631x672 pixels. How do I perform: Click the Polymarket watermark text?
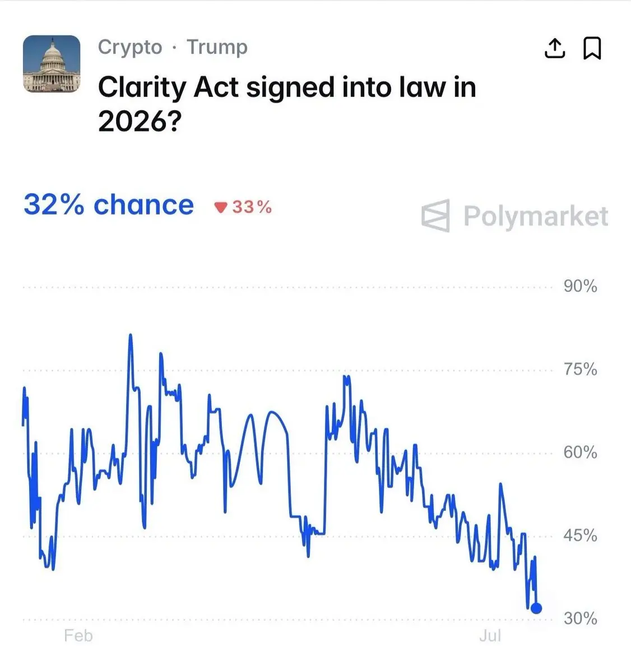[x=536, y=216]
